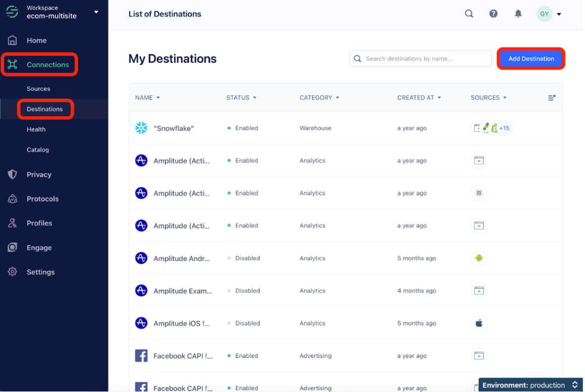Image resolution: width=585 pixels, height=392 pixels.
Task: Click the Snowflake destination icon
Action: [x=141, y=128]
